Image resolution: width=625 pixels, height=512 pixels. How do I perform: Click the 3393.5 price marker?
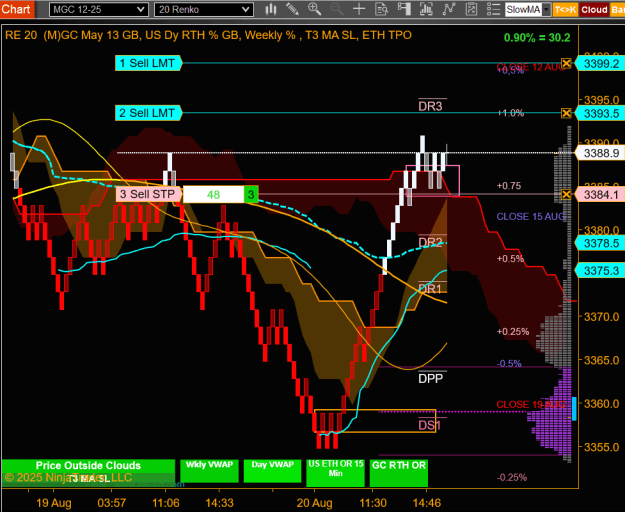coord(600,113)
